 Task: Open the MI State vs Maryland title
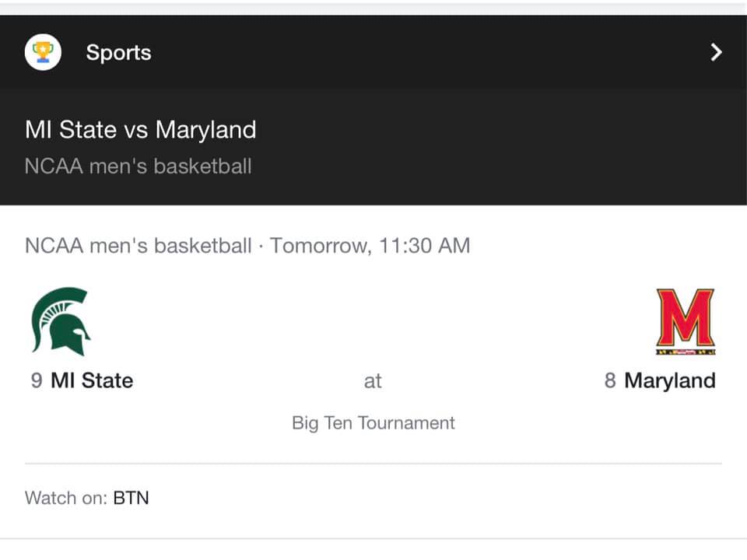140,129
